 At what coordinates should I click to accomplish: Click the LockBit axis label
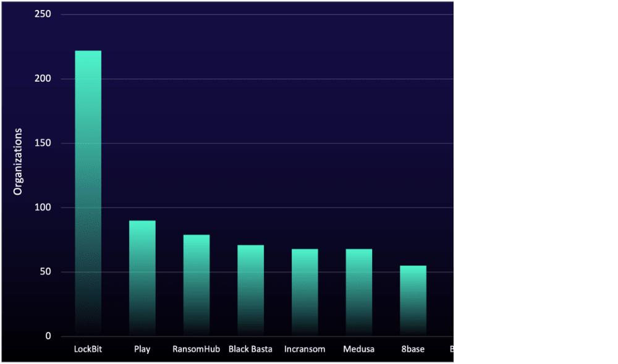(88, 349)
